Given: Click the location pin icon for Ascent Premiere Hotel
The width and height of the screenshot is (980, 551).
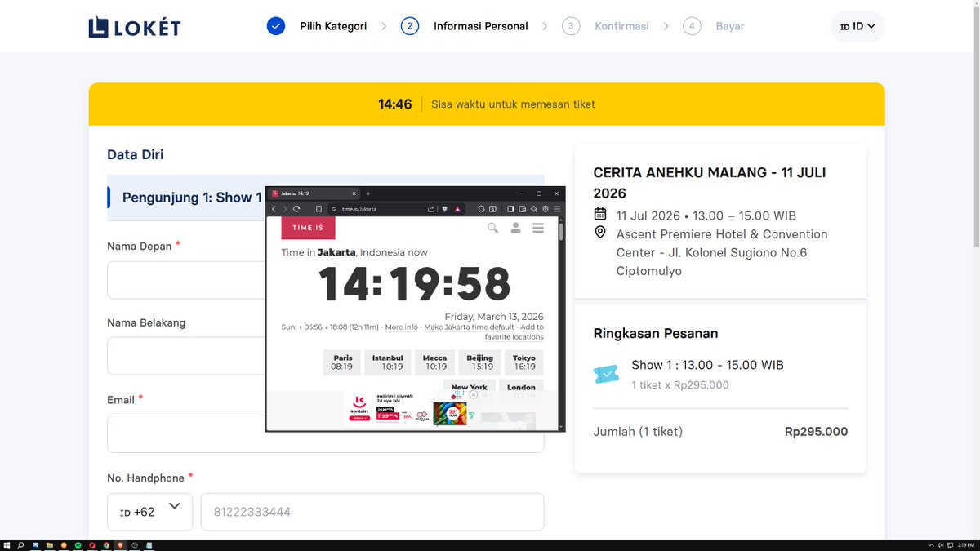Looking at the screenshot, I should [599, 233].
